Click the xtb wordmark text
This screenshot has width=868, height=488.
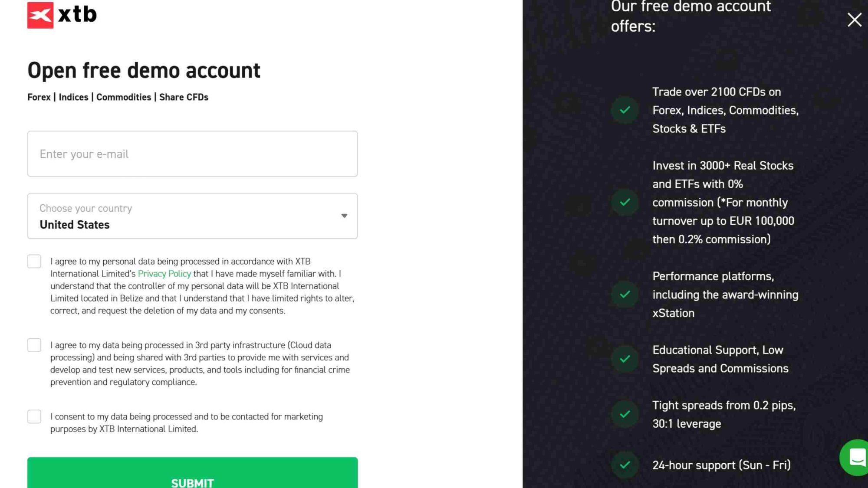pos(77,15)
